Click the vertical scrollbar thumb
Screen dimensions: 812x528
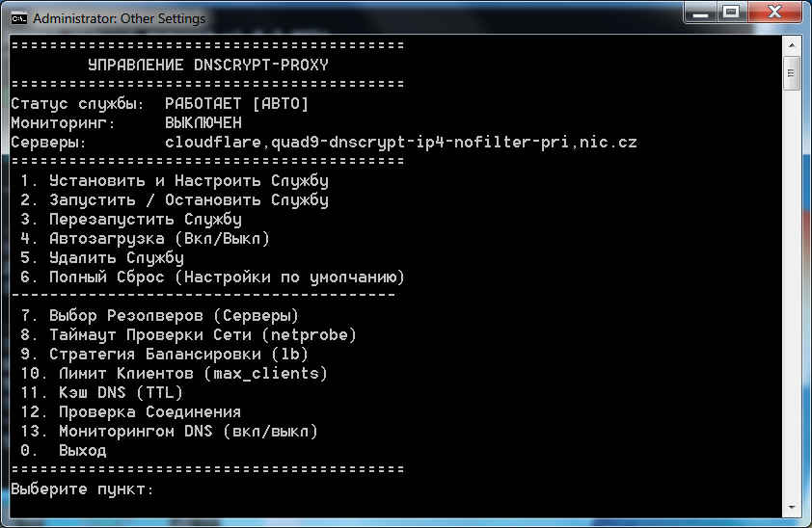(792, 73)
